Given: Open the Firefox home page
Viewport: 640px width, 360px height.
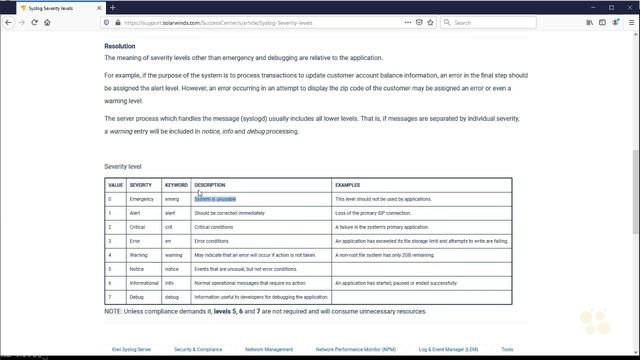Looking at the screenshot, I should coord(47,23).
